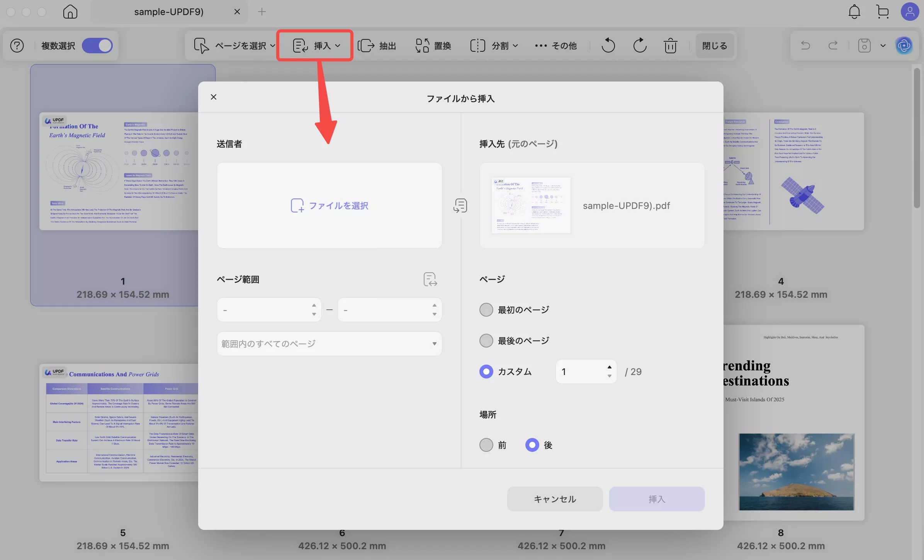Image resolution: width=924 pixels, height=560 pixels.
Task: Click the swap icon between dialog panels
Action: pos(460,205)
